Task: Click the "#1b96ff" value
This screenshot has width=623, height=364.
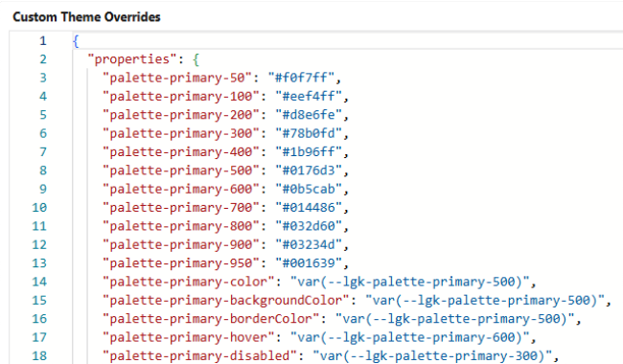Action: pos(309,152)
